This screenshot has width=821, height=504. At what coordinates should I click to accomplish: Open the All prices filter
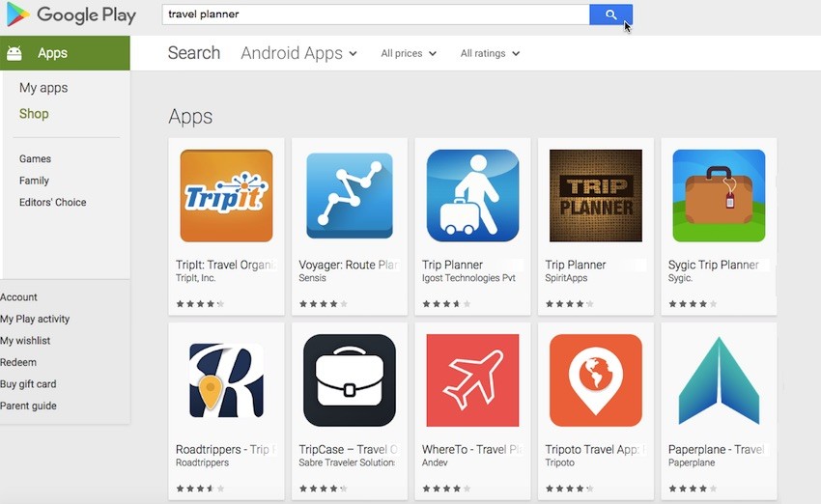[x=409, y=53]
